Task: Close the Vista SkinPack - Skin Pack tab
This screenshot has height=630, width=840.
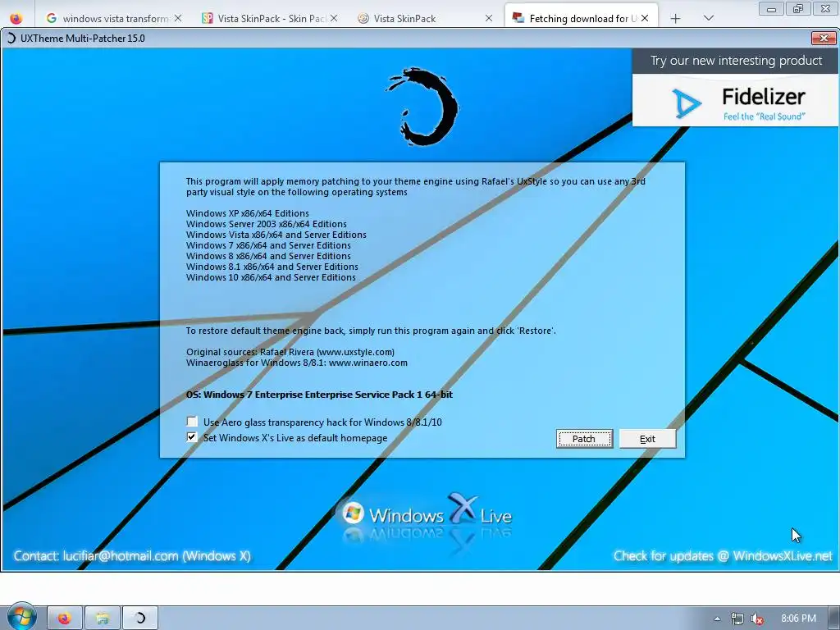Action: [334, 18]
